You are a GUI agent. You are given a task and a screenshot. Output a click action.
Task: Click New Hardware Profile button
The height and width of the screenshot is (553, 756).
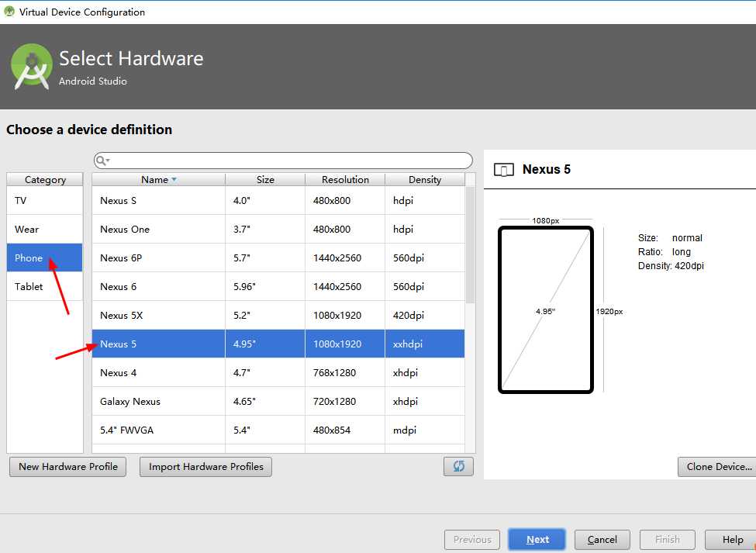click(x=68, y=467)
